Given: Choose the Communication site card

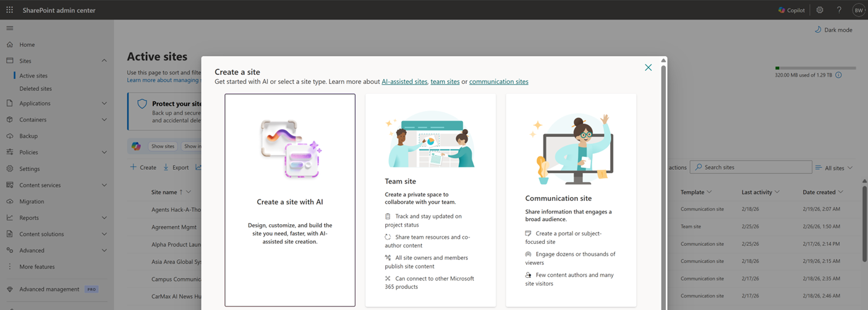Looking at the screenshot, I should pos(571,200).
